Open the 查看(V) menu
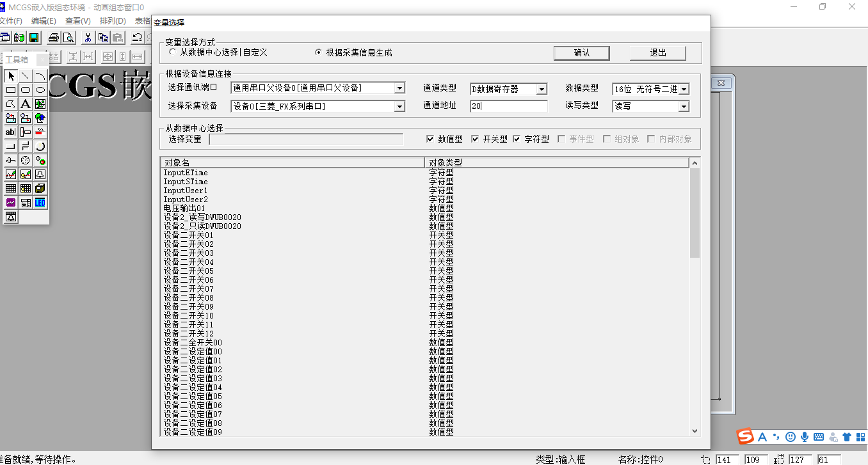 point(78,21)
